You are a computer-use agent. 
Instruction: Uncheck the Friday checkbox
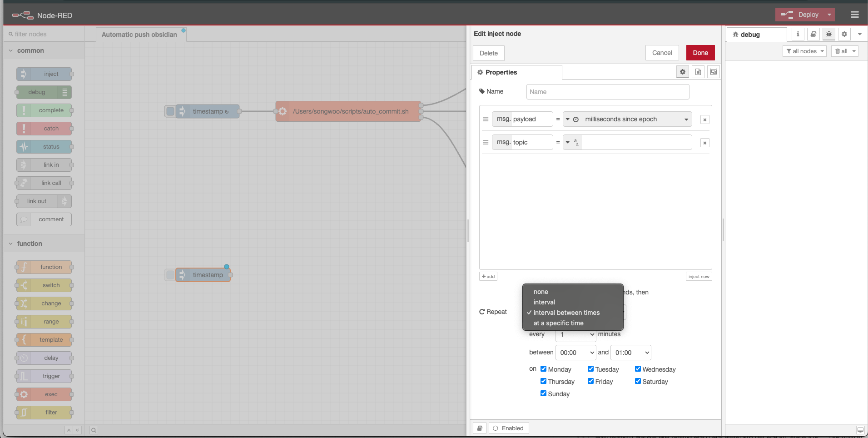590,381
